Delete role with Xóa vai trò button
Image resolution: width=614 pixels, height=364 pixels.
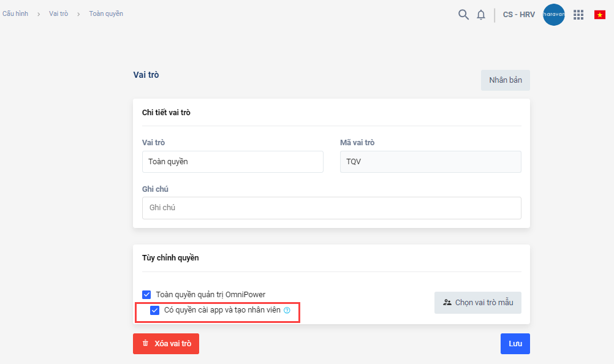coord(166,344)
